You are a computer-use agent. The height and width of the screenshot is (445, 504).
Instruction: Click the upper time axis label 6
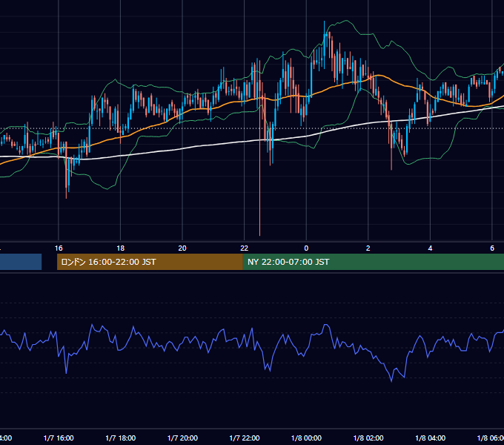pyautogui.click(x=492, y=248)
